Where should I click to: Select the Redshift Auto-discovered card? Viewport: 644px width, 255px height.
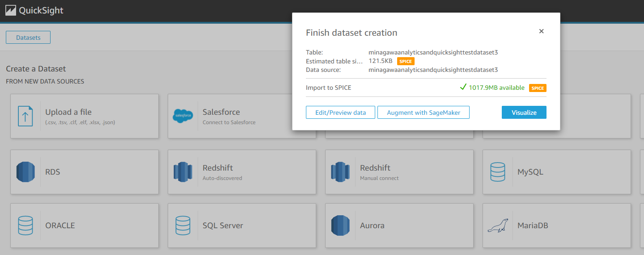242,172
